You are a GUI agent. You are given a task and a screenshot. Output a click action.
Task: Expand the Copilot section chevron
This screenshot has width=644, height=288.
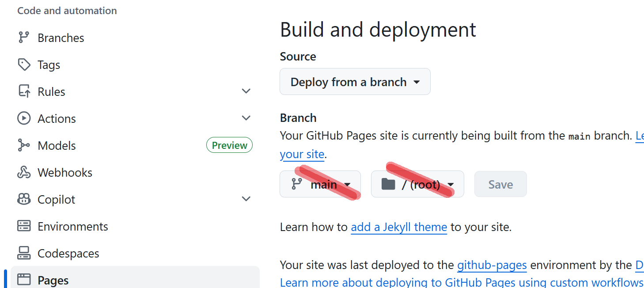[x=246, y=199]
